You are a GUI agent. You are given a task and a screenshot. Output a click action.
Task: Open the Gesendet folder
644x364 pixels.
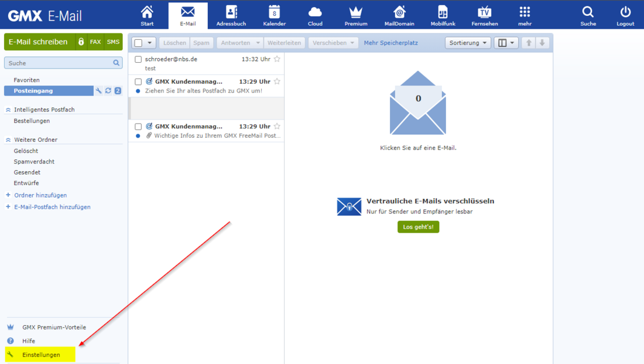[27, 172]
